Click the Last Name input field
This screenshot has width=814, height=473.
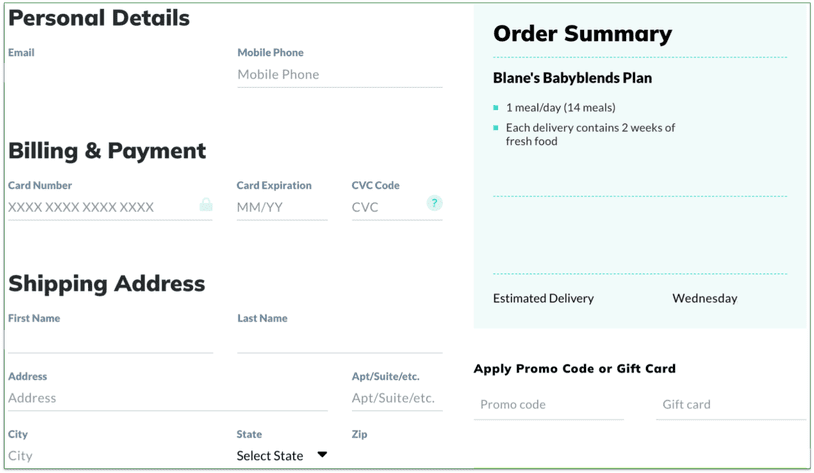coord(339,340)
